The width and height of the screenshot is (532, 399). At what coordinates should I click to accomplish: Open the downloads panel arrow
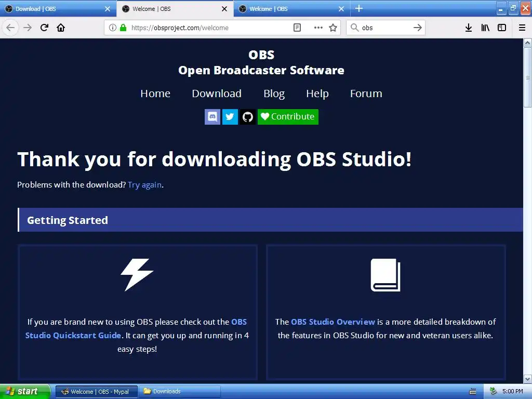point(468,28)
